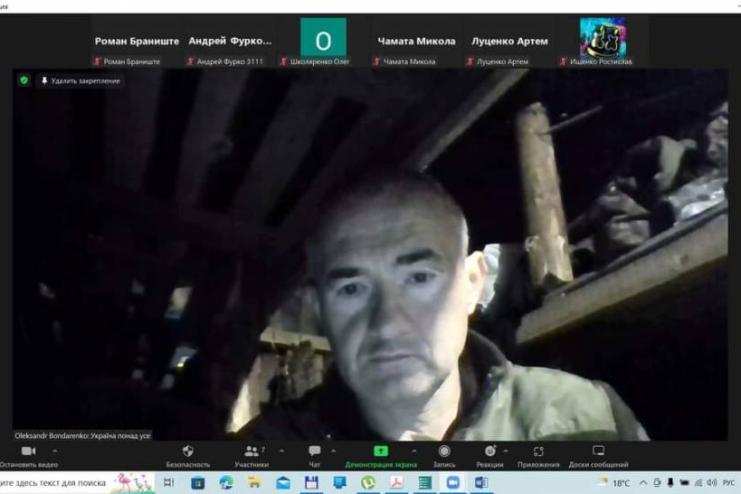Open the Word icon in the taskbar
Screen dimensions: 741x494
(481, 482)
